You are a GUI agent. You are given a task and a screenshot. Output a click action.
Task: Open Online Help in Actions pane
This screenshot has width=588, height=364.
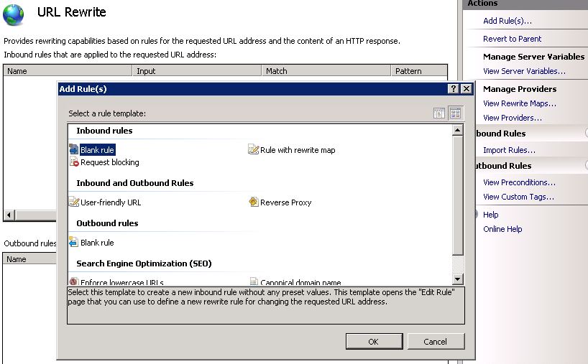pyautogui.click(x=502, y=229)
